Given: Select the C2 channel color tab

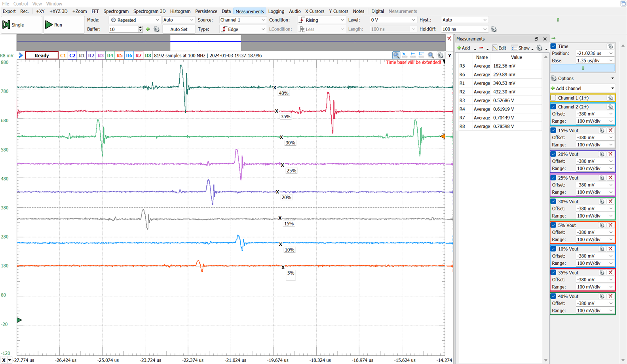Looking at the screenshot, I should [x=72, y=55].
